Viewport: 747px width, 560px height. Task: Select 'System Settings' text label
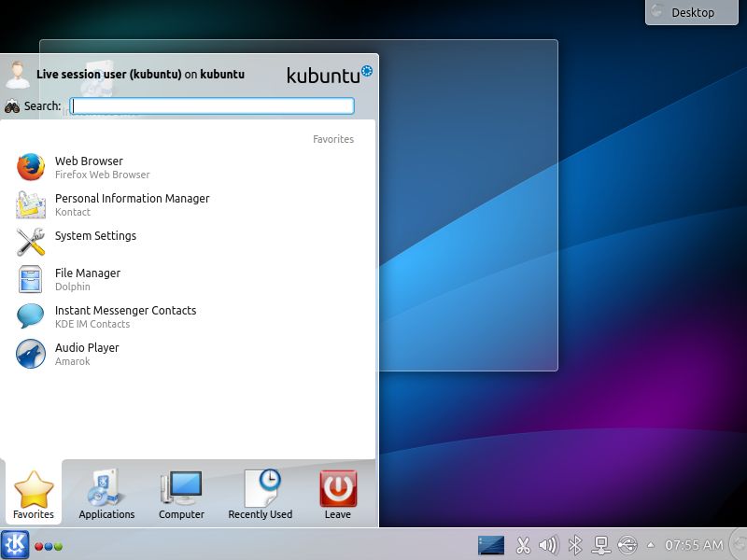click(x=95, y=236)
